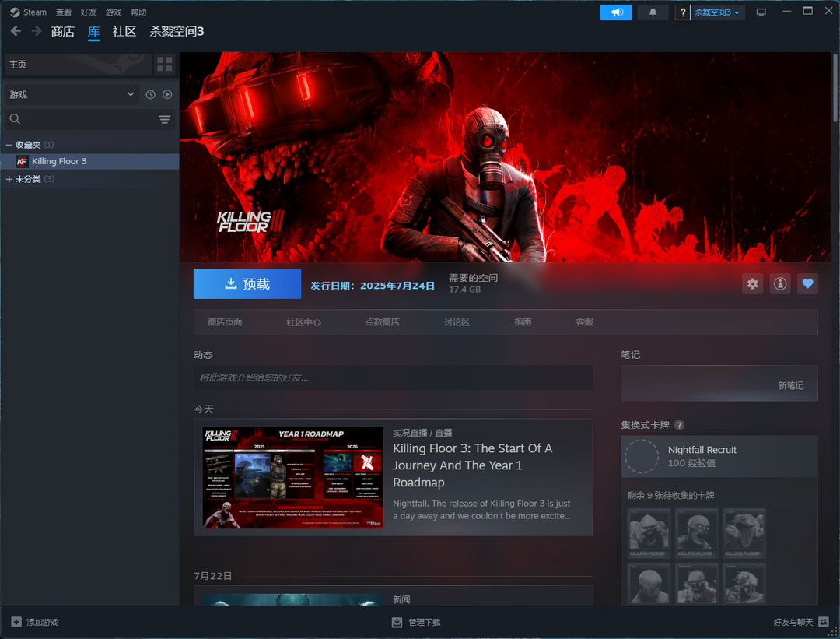Screen dimensions: 840x639
Task: Click the 添加游戏 button
Action: (35, 622)
